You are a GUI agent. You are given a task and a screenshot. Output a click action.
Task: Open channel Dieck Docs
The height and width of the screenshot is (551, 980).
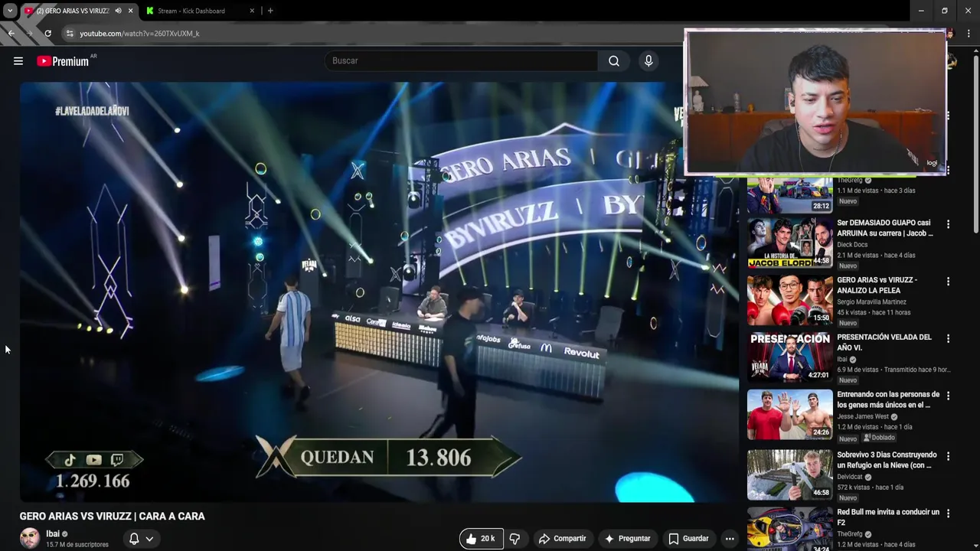pyautogui.click(x=852, y=245)
